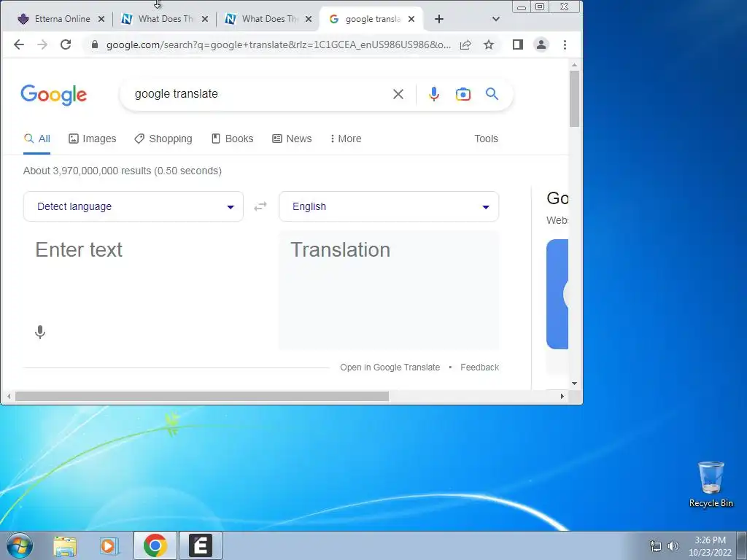The image size is (747, 560).
Task: Click the network tray icon
Action: click(656, 546)
